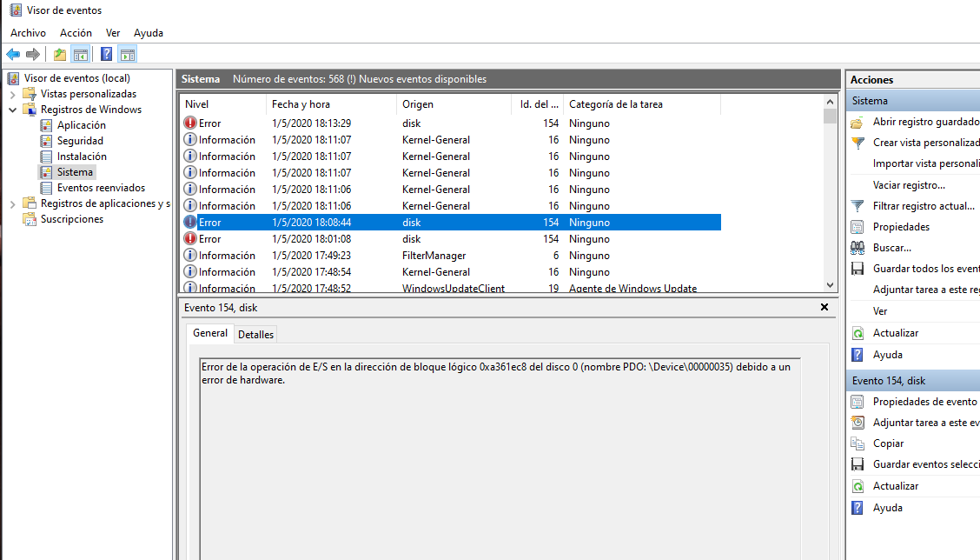Click the Filtrar registro actual funnel icon
The height and width of the screenshot is (560, 980).
(x=857, y=206)
